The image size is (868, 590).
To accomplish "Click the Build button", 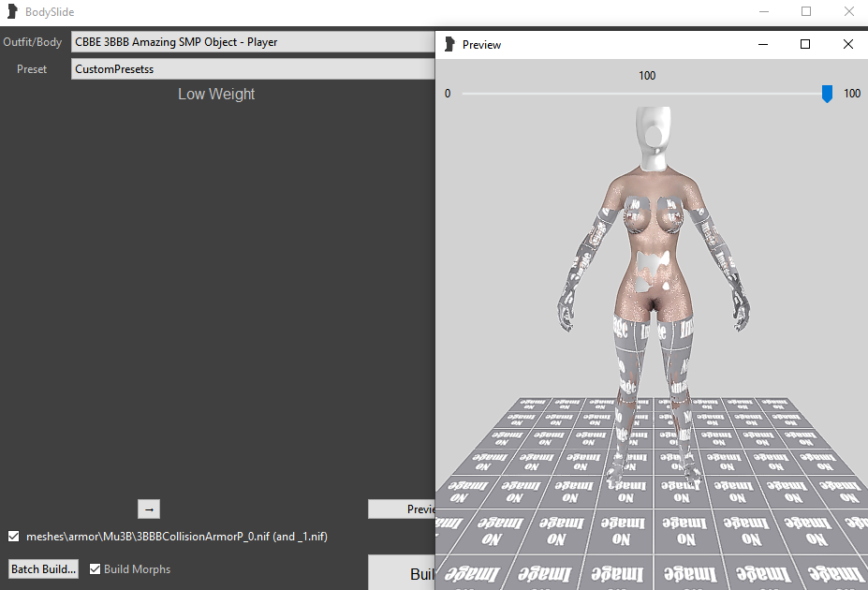I will click(402, 573).
